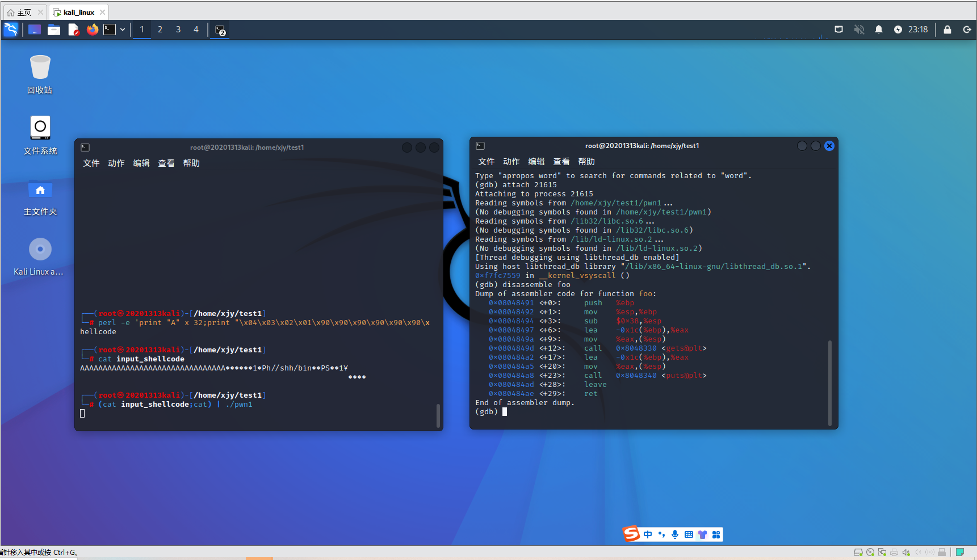
Task: Open 文件 menu in the gdb terminal
Action: point(487,162)
